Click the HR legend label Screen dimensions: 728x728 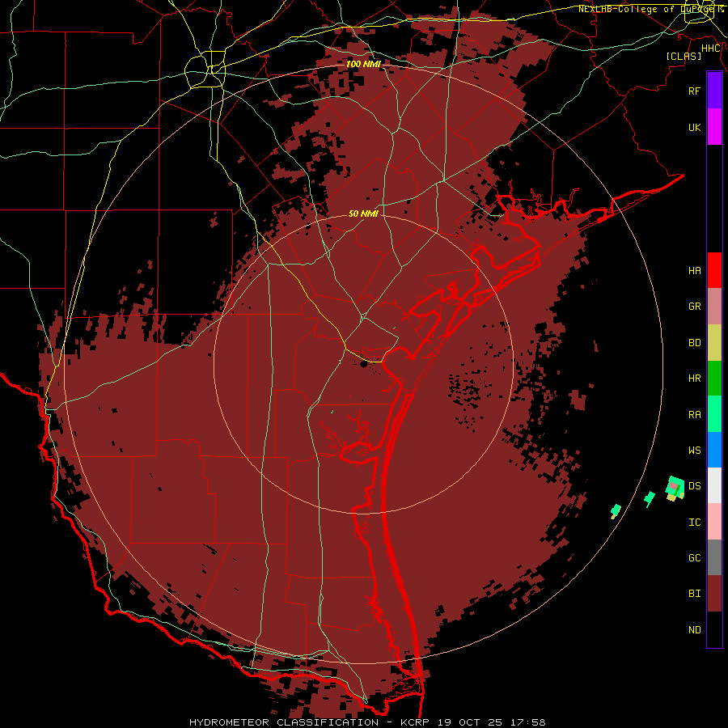pyautogui.click(x=694, y=379)
